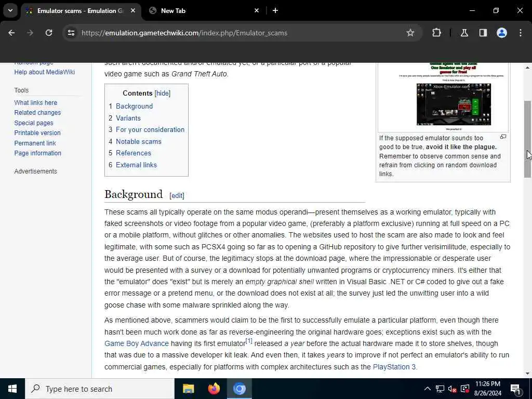The width and height of the screenshot is (532, 399).
Task: Enlarge the thumbnail via the caption icon
Action: pyautogui.click(x=503, y=137)
